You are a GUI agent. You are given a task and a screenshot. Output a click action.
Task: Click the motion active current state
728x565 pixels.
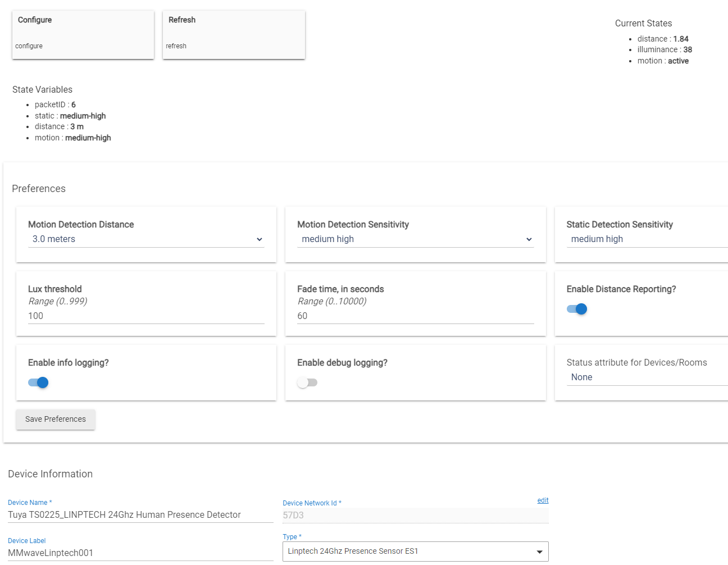click(663, 61)
